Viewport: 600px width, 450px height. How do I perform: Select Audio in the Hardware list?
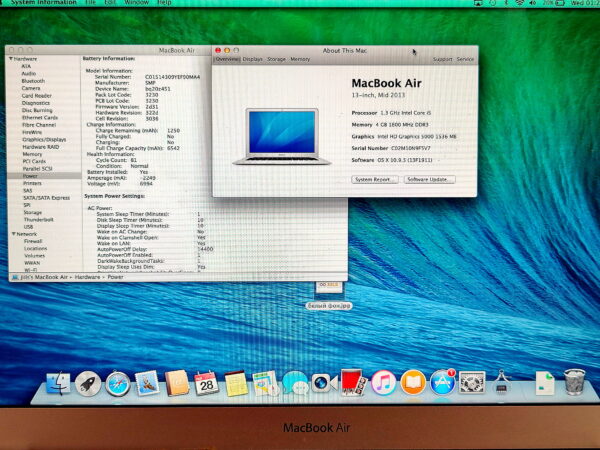tap(29, 73)
